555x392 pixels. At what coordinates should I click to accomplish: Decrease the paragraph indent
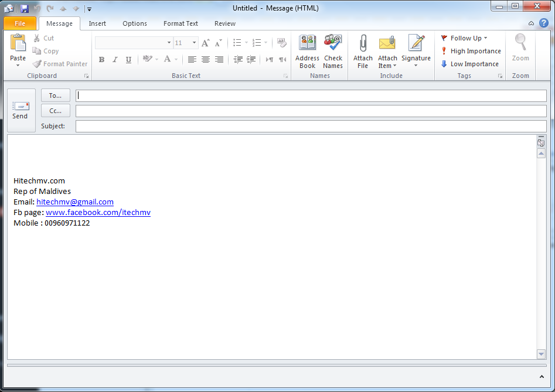(238, 59)
